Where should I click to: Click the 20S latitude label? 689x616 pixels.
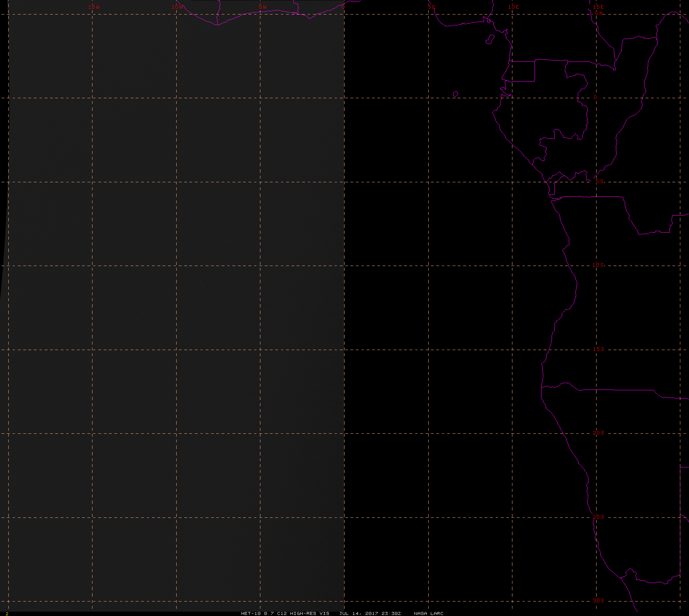point(599,433)
